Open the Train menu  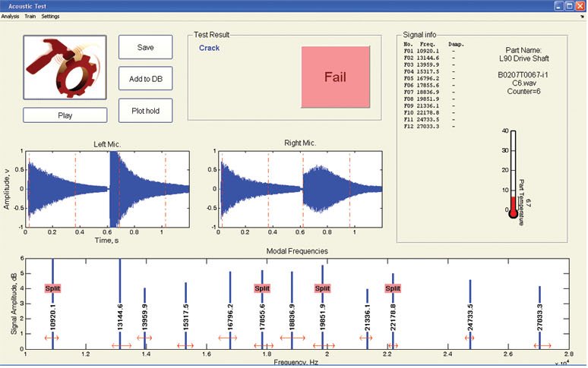pyautogui.click(x=30, y=16)
